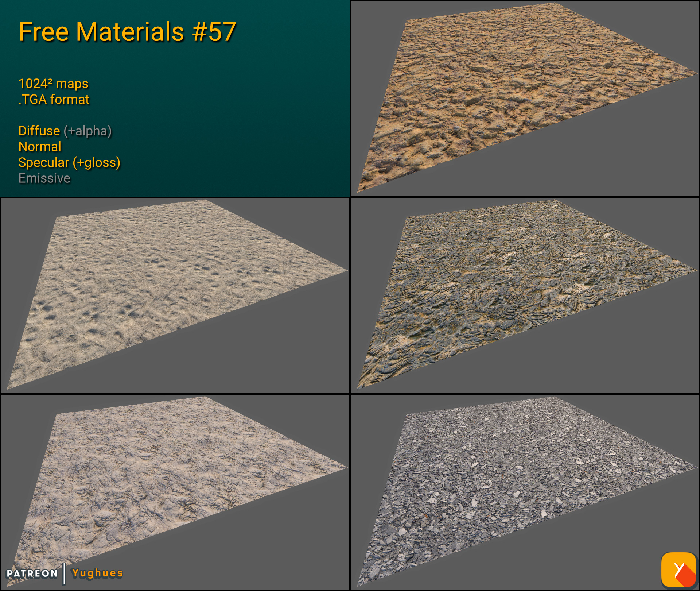Toggle the Emissive map entry
The width and height of the screenshot is (700, 591).
pyautogui.click(x=44, y=179)
